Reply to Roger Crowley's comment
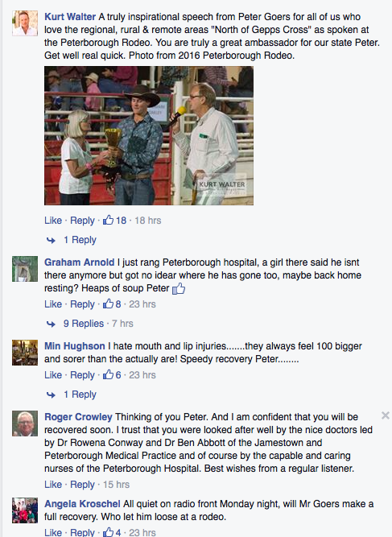The image size is (392, 537). coord(82,485)
